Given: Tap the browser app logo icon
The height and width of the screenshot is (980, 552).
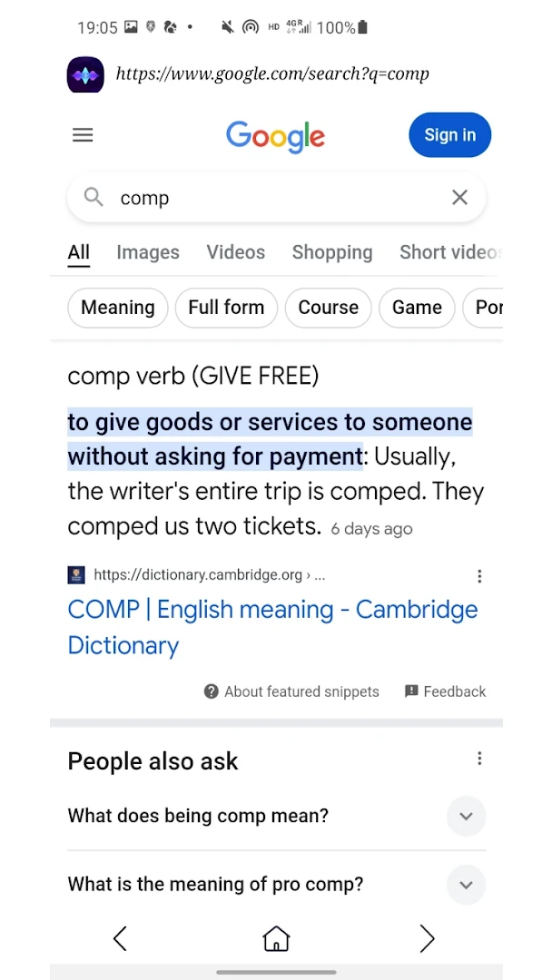Looking at the screenshot, I should (85, 74).
